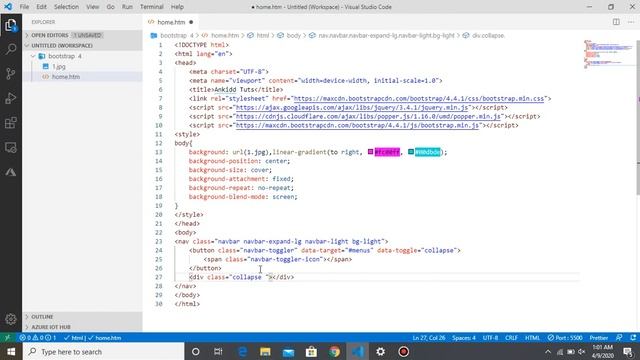Viewport: 640px width, 360px height.
Task: Open 1.jpg in the explorer tree
Action: (x=59, y=66)
